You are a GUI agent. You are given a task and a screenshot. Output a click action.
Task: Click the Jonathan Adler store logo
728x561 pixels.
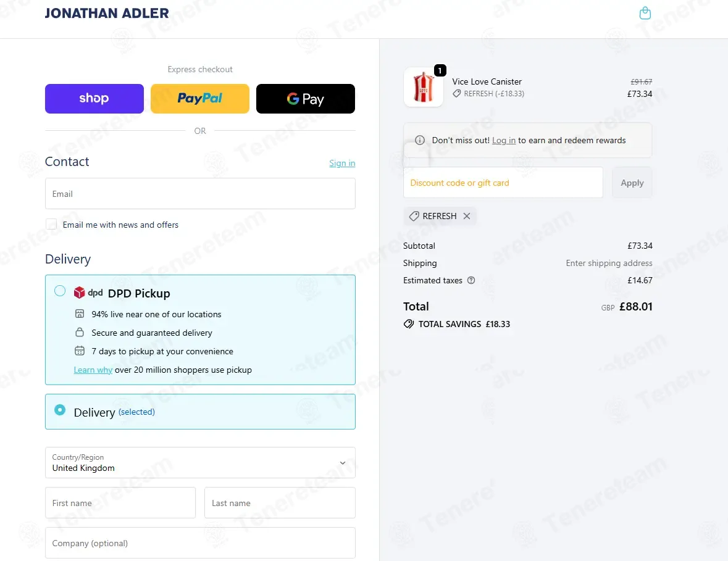pyautogui.click(x=107, y=13)
